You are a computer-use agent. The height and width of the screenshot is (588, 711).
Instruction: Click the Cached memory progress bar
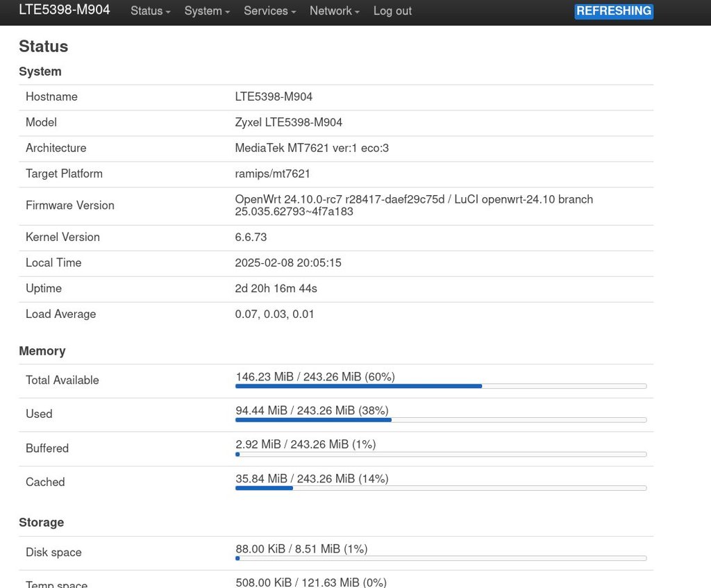441,488
